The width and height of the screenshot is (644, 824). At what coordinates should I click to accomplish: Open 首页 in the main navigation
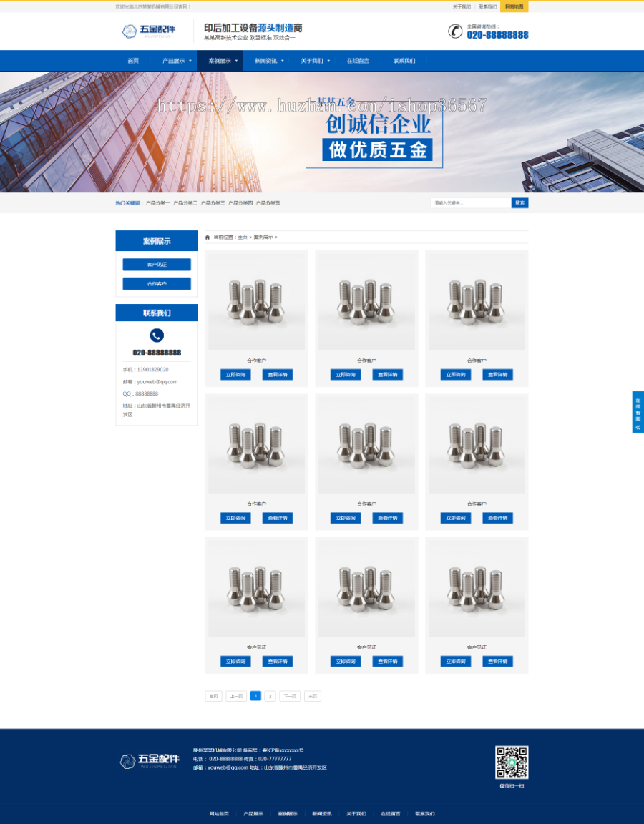coord(133,61)
